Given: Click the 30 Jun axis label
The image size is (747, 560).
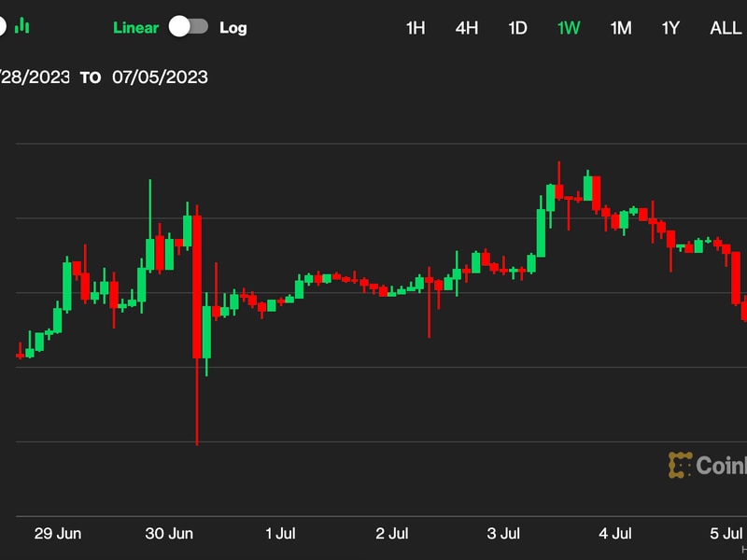Looking at the screenshot, I should click(x=169, y=533).
